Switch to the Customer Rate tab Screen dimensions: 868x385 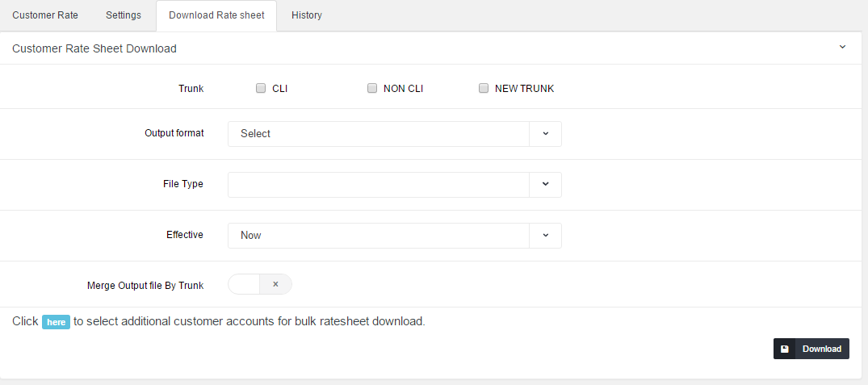(45, 15)
